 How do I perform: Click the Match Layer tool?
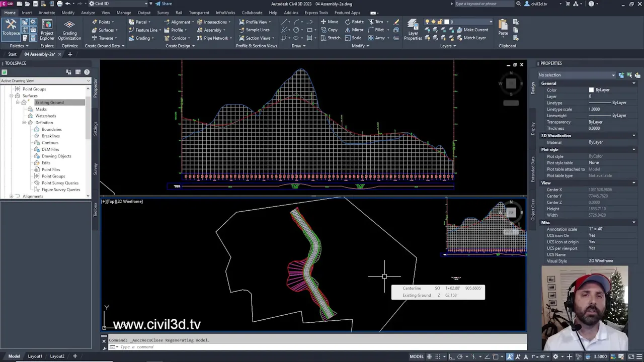point(471,38)
